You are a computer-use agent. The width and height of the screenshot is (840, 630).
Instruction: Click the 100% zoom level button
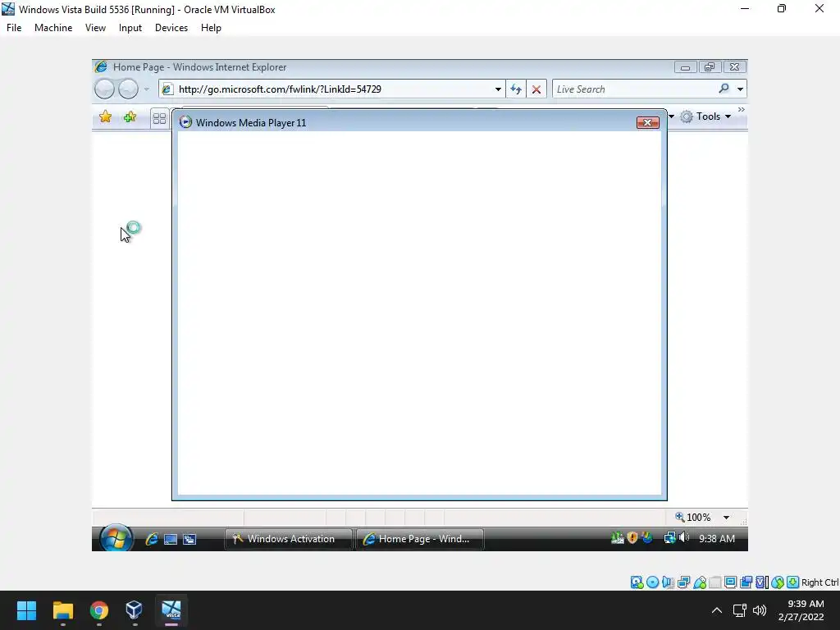click(693, 517)
